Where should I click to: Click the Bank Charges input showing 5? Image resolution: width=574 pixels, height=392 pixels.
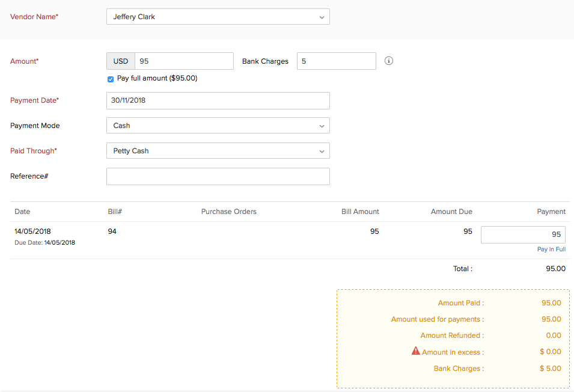tap(336, 61)
